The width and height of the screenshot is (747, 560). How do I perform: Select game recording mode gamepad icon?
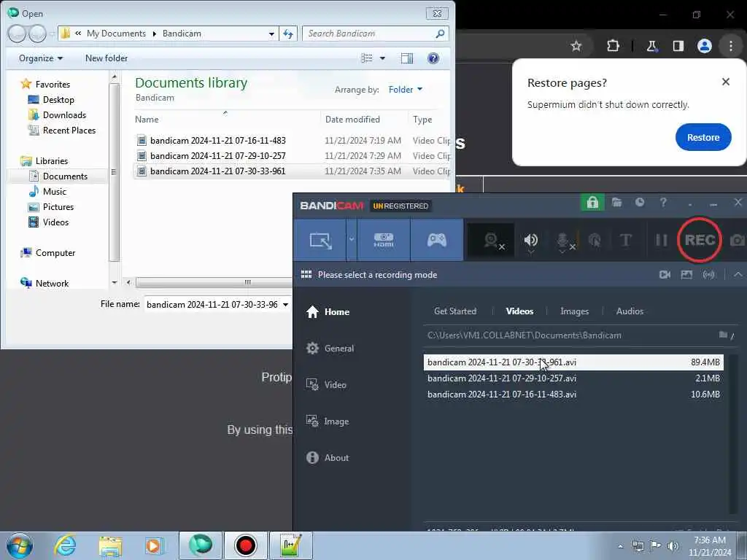(x=436, y=240)
